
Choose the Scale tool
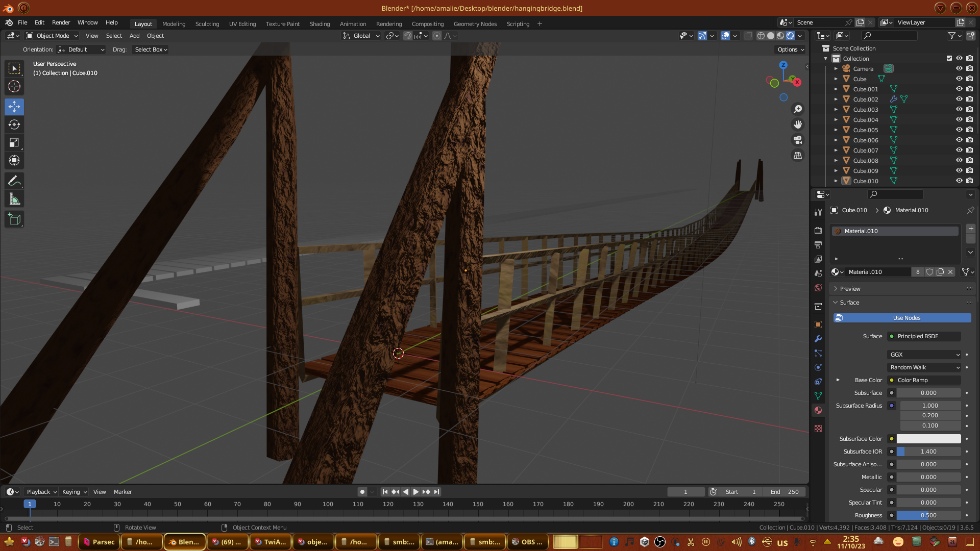(14, 143)
